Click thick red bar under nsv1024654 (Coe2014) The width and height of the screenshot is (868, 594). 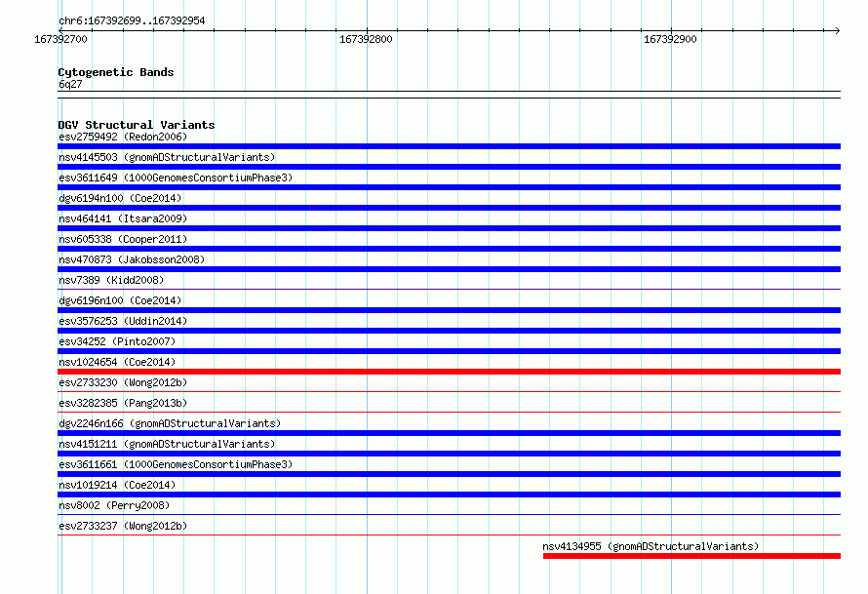[x=449, y=372]
